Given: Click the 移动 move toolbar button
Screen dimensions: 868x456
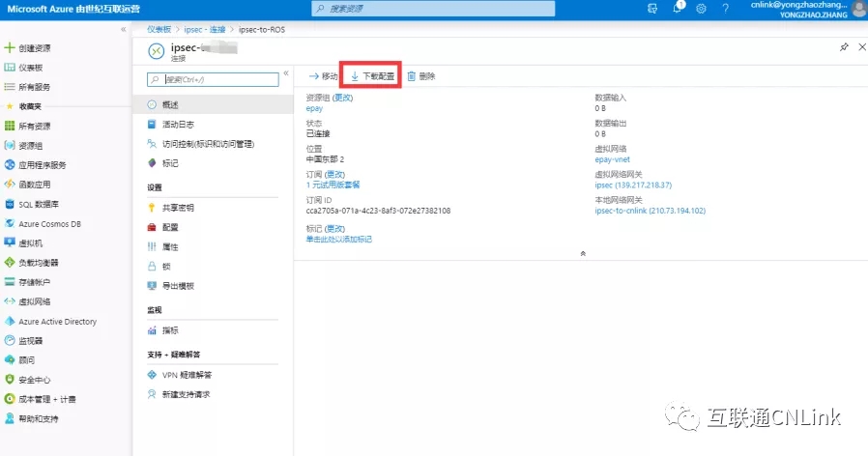Looking at the screenshot, I should click(x=323, y=76).
